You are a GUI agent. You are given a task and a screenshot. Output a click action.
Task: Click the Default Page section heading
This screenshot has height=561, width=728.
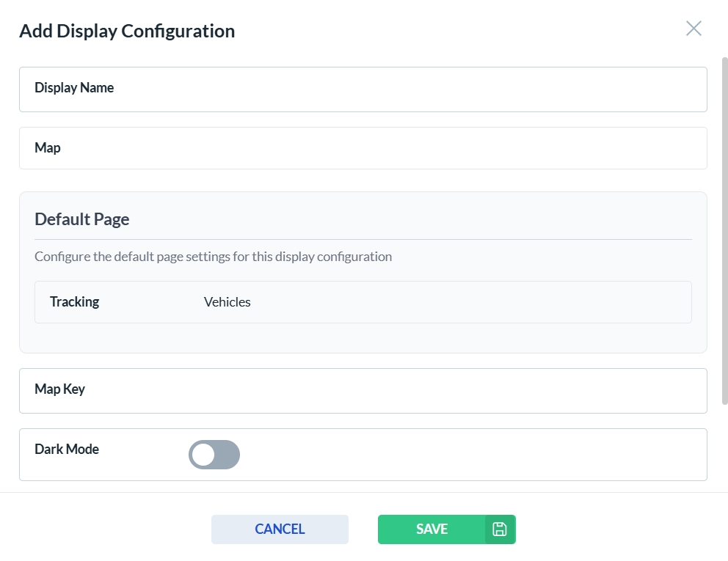[x=82, y=219]
